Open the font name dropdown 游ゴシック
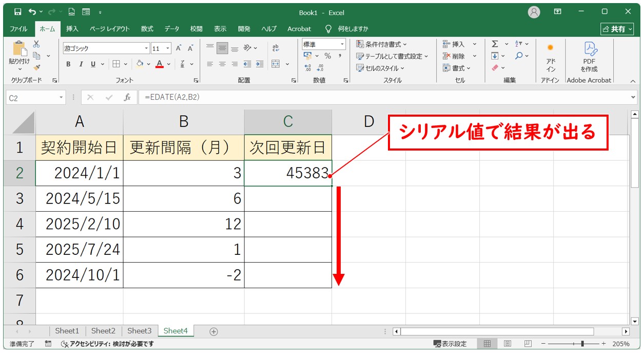 (146, 48)
